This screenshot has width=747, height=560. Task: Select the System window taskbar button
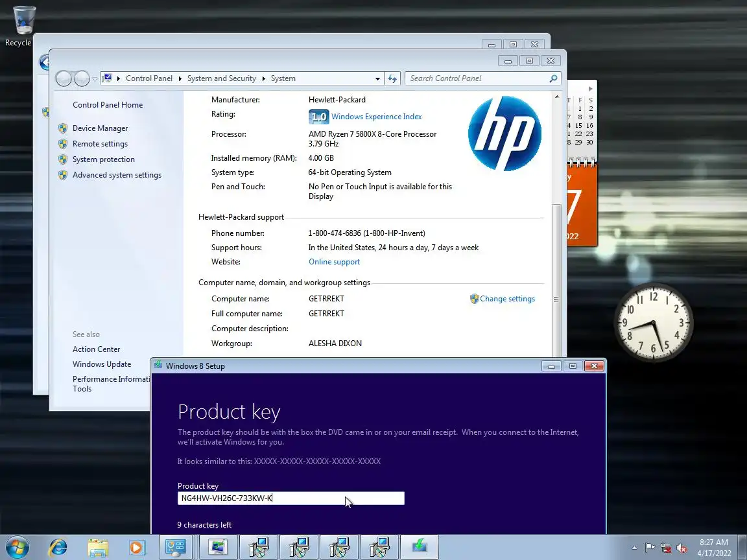(217, 548)
